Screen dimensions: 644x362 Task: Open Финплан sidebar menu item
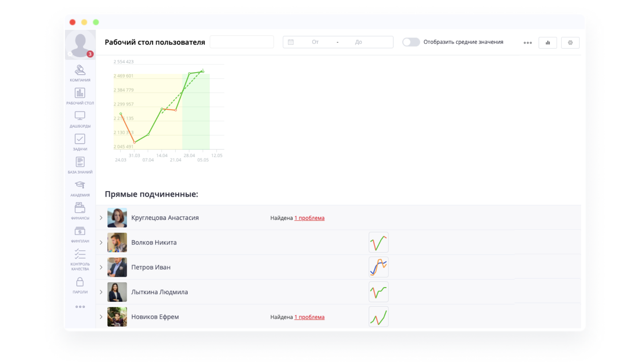click(x=80, y=231)
